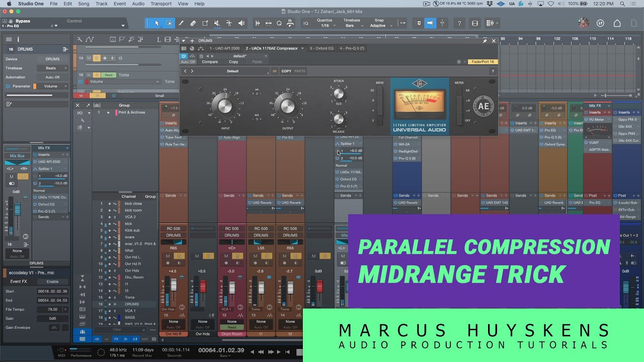The width and height of the screenshot is (644, 362).
Task: Open the console I/O dropdown arrow
Action: 89,113
